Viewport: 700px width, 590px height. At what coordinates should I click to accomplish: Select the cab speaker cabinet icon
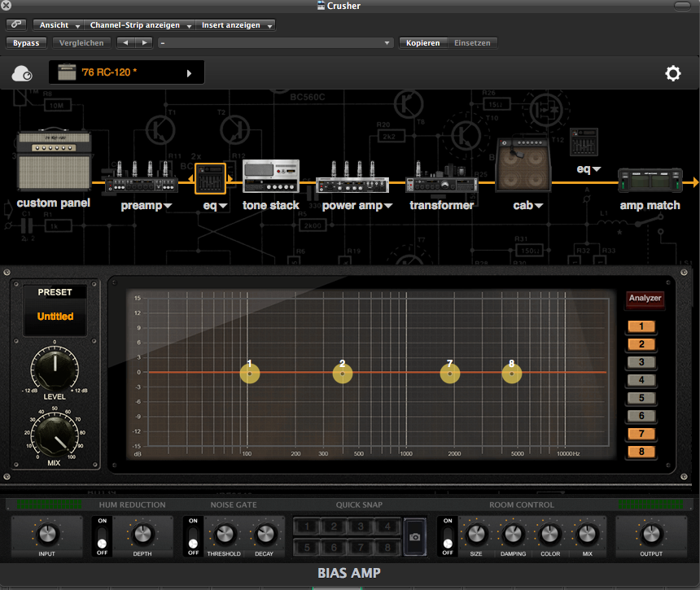(x=523, y=165)
